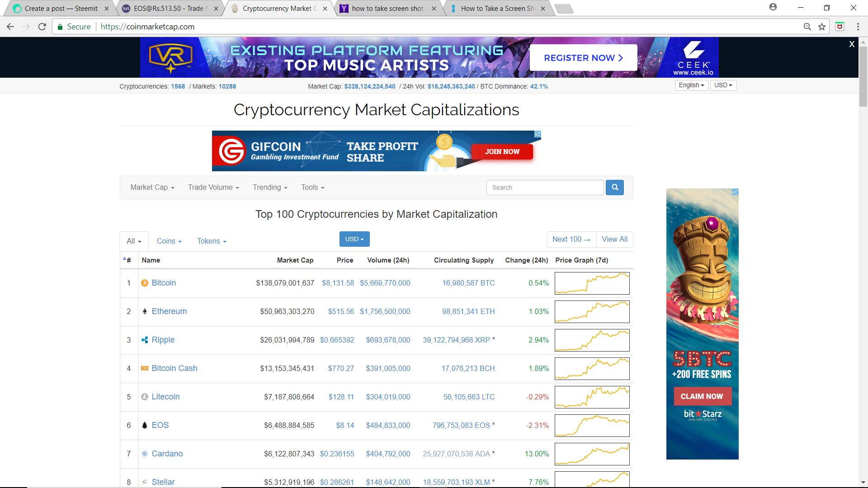Open the Trending dropdown
The height and width of the screenshot is (488, 868).
point(270,187)
